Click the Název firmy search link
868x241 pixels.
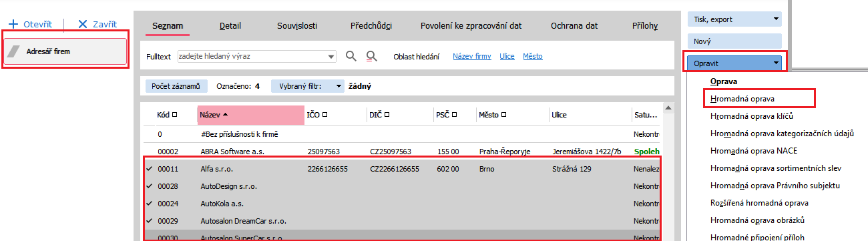pos(472,57)
